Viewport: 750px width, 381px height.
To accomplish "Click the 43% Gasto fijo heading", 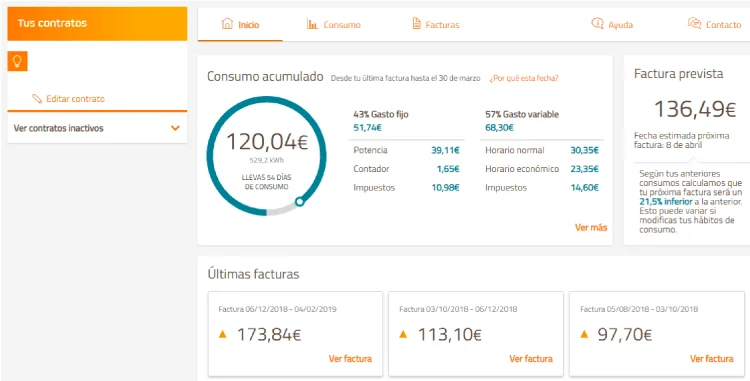I will tap(381, 115).
